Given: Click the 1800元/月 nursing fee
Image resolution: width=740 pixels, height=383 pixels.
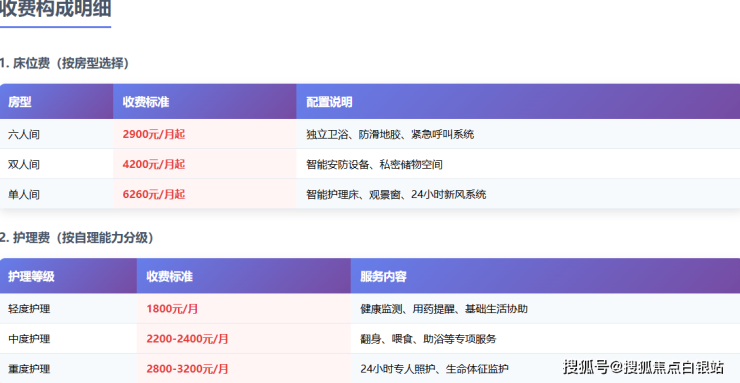Looking at the screenshot, I should coord(172,309).
